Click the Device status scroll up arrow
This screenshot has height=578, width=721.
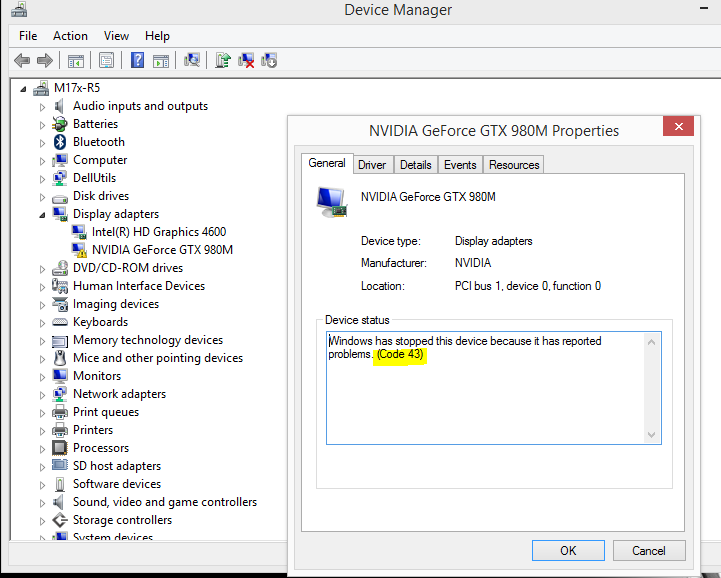652,342
